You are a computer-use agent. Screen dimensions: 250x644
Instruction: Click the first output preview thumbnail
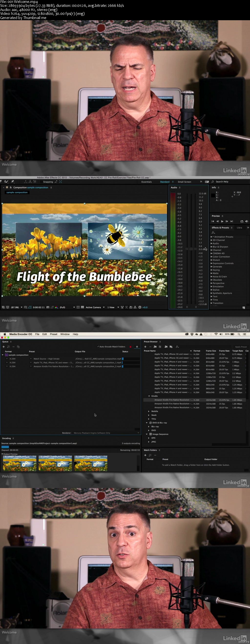(x=20, y=463)
